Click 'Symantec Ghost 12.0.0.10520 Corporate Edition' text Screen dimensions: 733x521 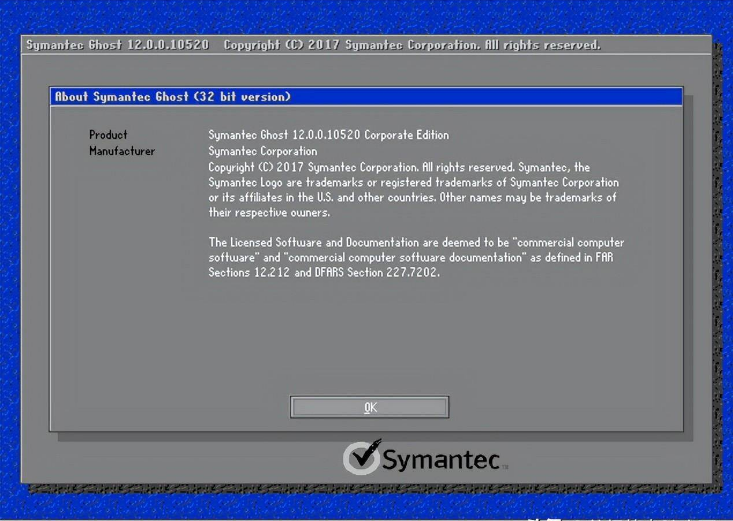pos(329,135)
